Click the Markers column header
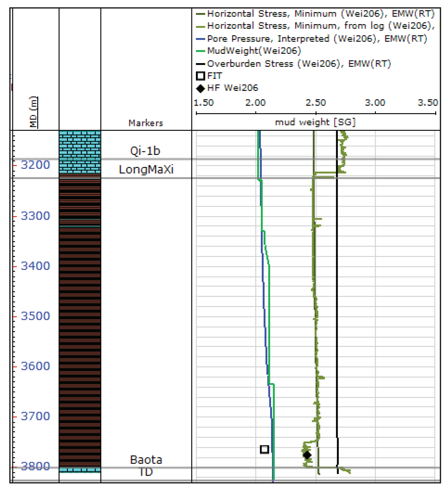This screenshot has width=448, height=492. (x=146, y=123)
